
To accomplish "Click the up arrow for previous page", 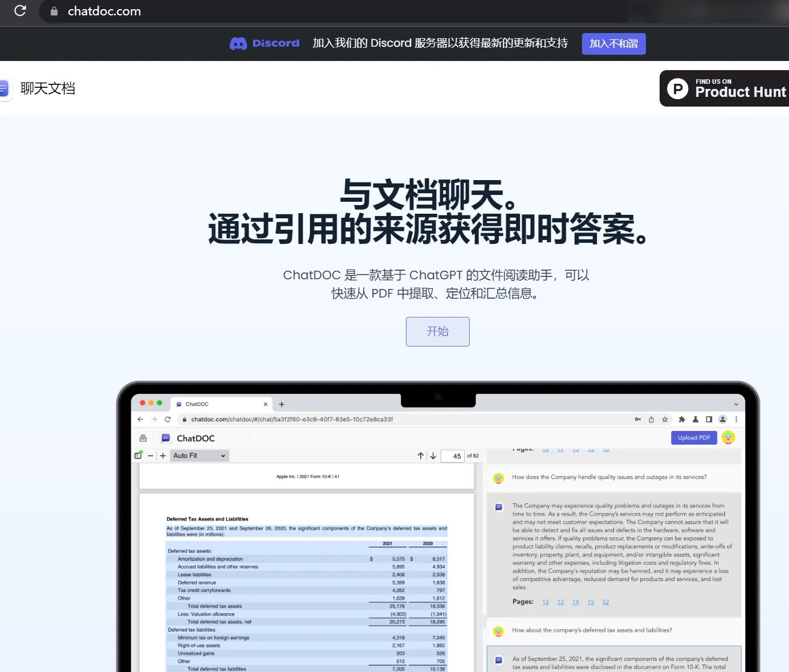I will click(421, 455).
